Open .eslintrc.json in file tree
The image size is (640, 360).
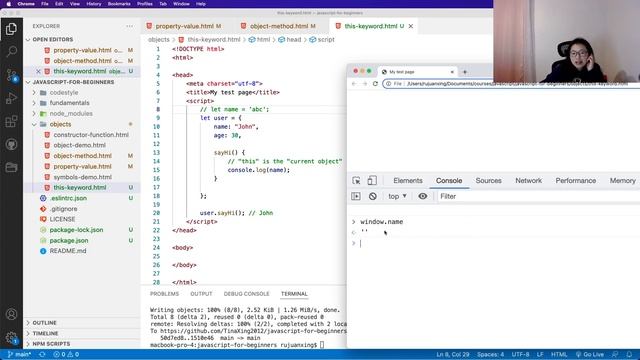tap(68, 198)
